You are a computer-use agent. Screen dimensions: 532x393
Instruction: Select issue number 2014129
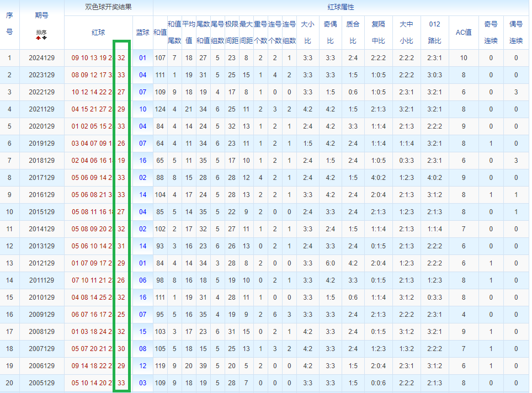pyautogui.click(x=42, y=229)
